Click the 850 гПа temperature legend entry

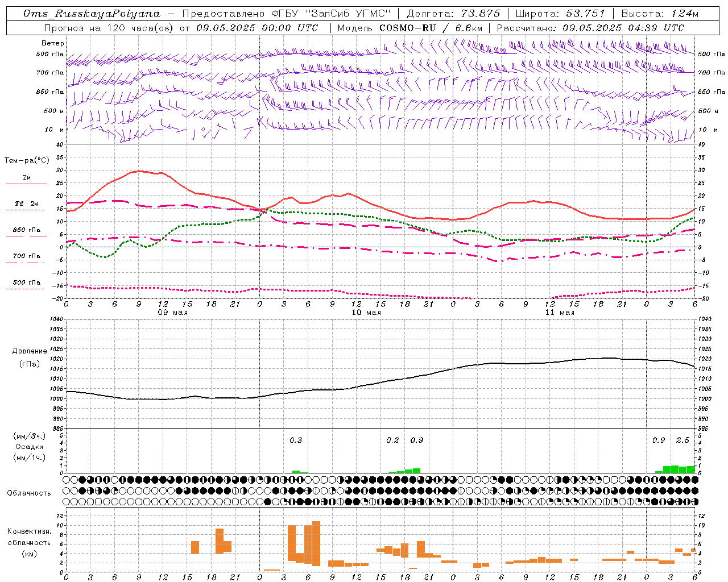coord(27,230)
